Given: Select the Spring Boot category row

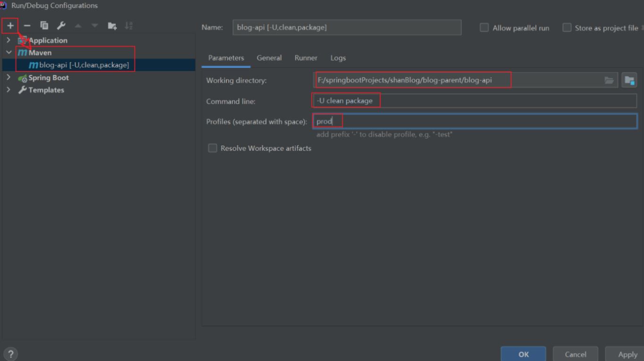Looking at the screenshot, I should tap(99, 78).
